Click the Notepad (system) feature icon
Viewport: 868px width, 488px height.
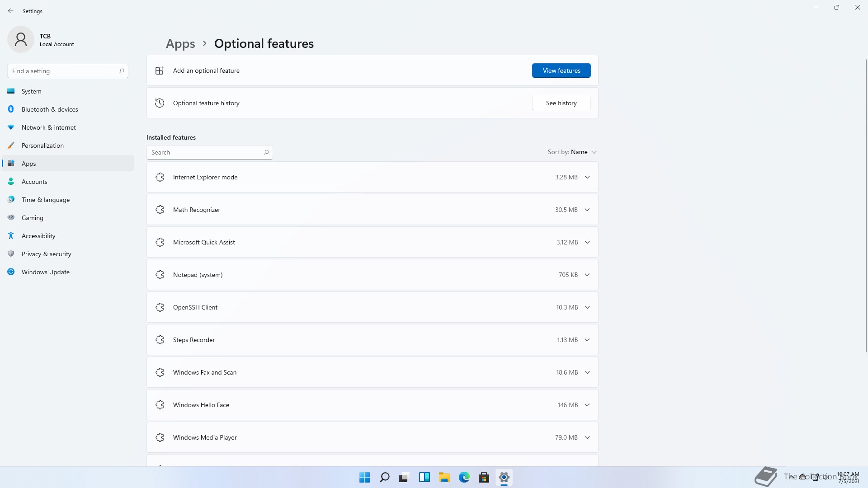coord(160,275)
